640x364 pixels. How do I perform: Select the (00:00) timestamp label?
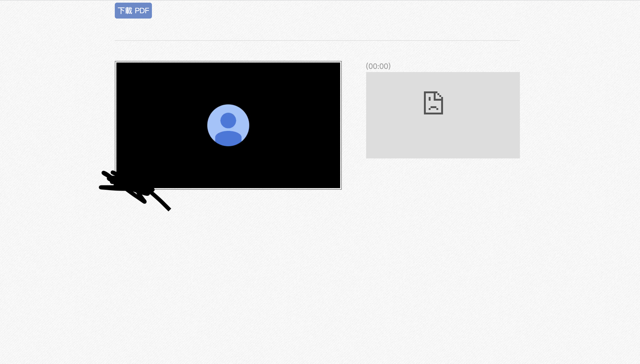pos(378,66)
